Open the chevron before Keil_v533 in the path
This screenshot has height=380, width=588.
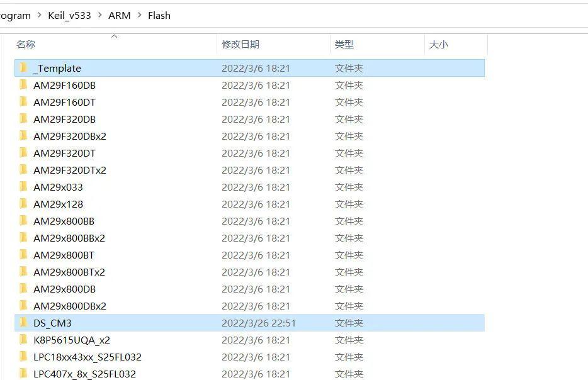[40, 15]
